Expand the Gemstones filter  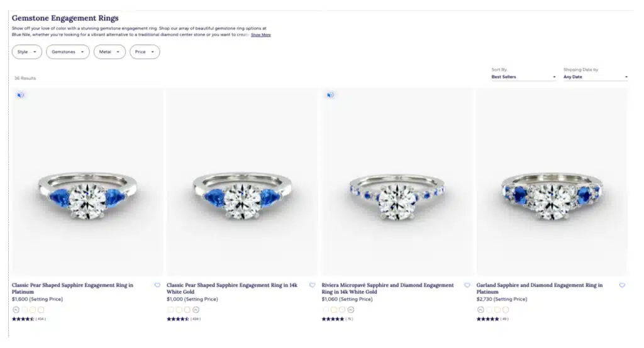coord(68,52)
